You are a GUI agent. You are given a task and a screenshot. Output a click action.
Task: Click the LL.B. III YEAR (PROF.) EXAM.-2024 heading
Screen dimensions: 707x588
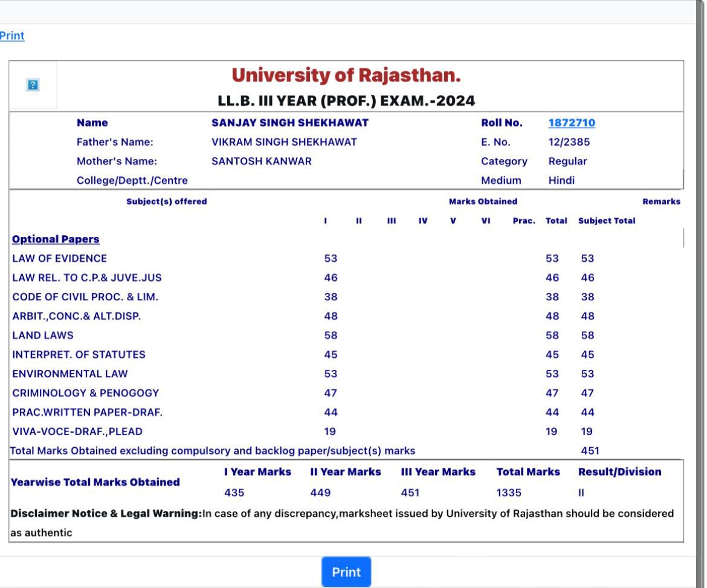[346, 100]
